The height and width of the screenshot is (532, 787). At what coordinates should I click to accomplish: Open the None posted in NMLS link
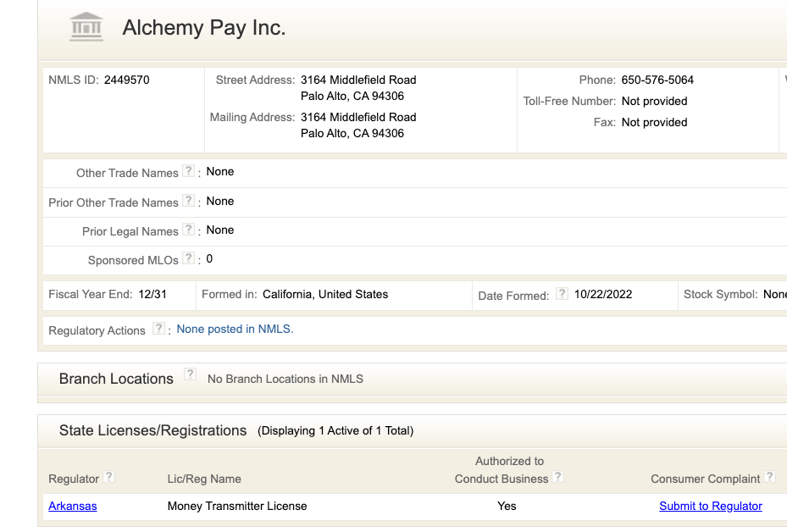[x=234, y=330]
